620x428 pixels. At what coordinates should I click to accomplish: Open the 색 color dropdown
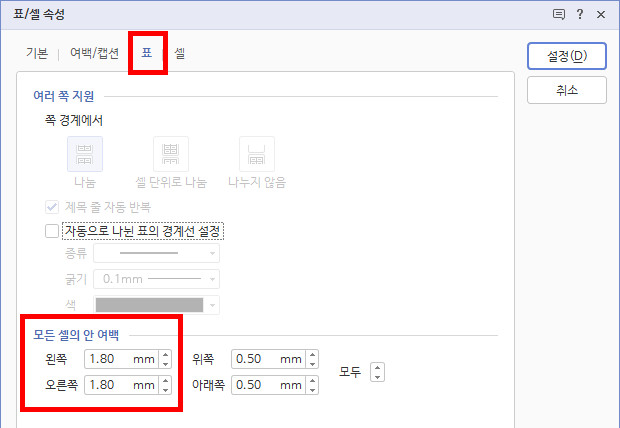(157, 305)
